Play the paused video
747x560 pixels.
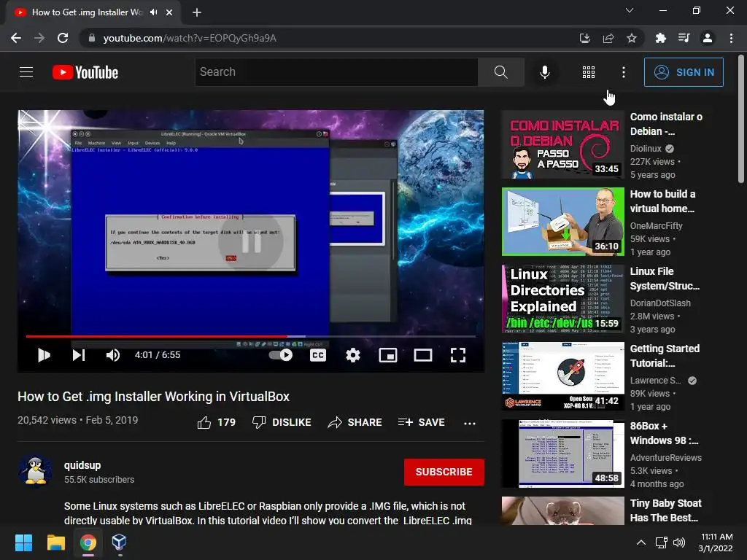tap(44, 355)
